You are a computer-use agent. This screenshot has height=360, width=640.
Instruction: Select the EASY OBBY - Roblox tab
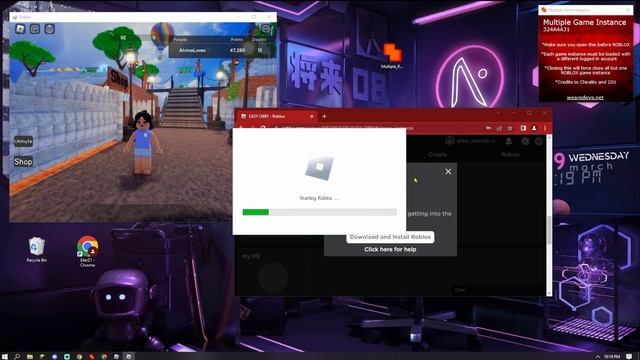[276, 116]
